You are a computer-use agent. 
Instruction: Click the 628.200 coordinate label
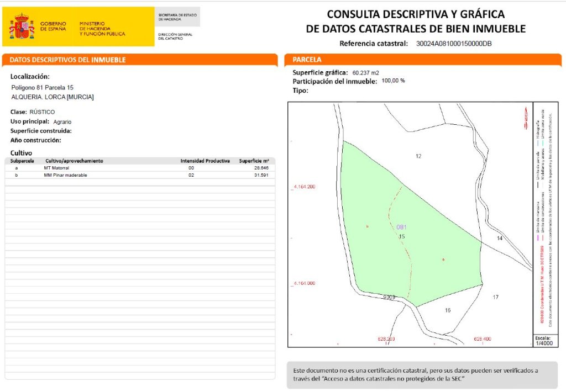point(386,339)
